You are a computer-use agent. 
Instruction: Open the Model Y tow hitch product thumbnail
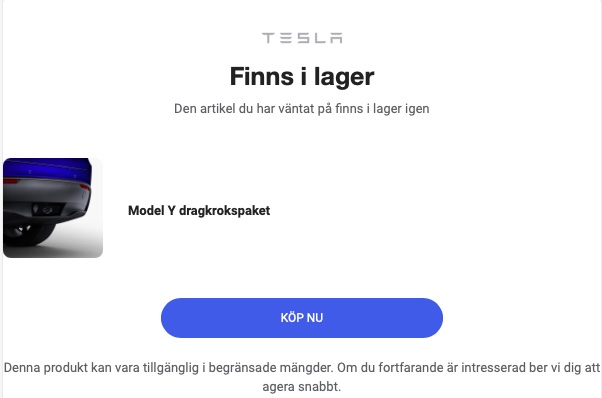coord(53,208)
